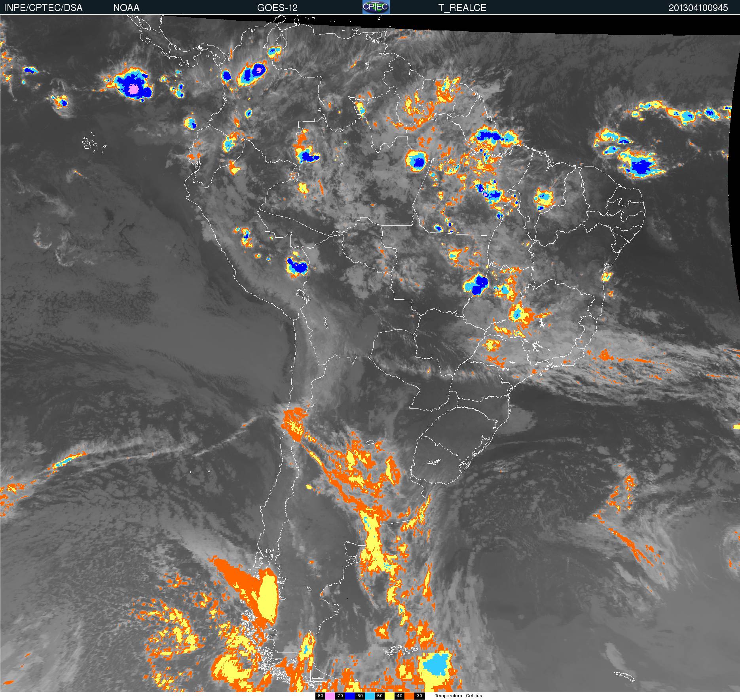This screenshot has height=700, width=740.
Task: Click the 201304100945 timestamp
Action: (698, 8)
